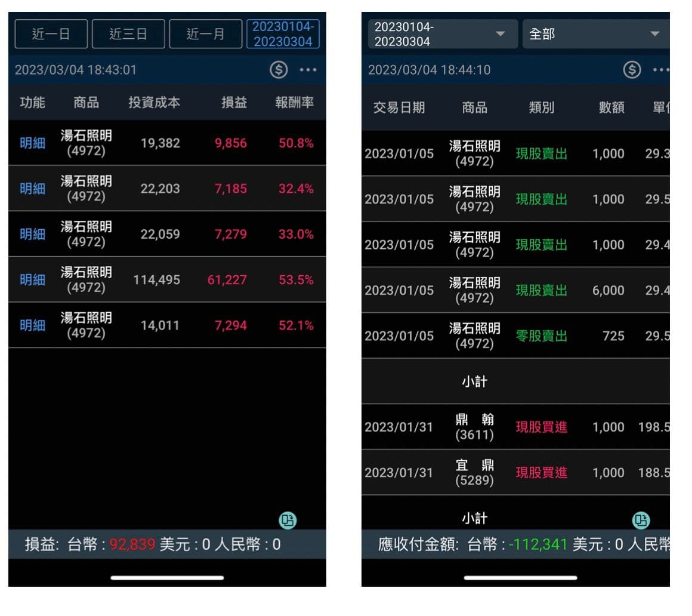Tap the 2023/03/04 18:44:10 timestamp
Screen dimensions: 692x616
point(429,70)
